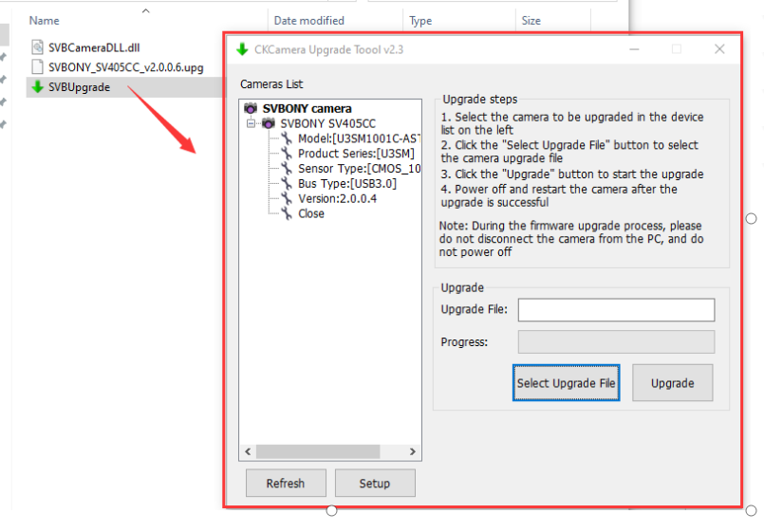Screen dimensions: 764x532
Task: Click the Select Upgrade File button
Action: tap(567, 383)
